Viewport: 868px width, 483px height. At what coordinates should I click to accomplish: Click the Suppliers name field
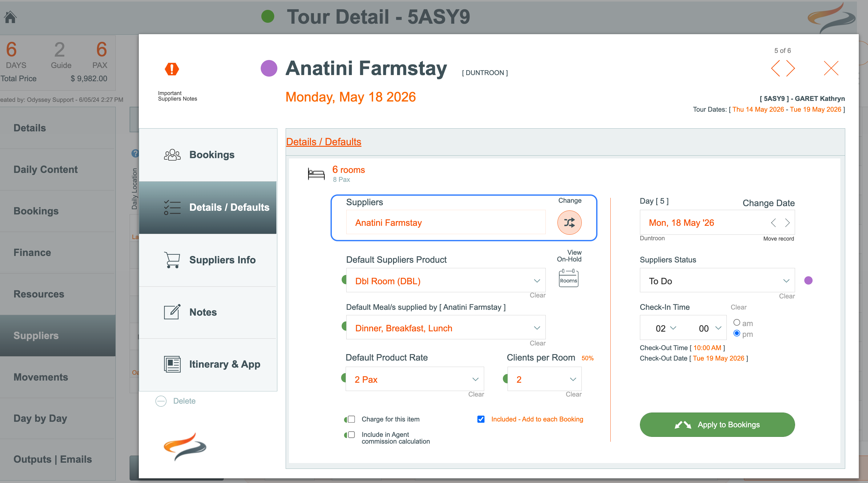(445, 223)
